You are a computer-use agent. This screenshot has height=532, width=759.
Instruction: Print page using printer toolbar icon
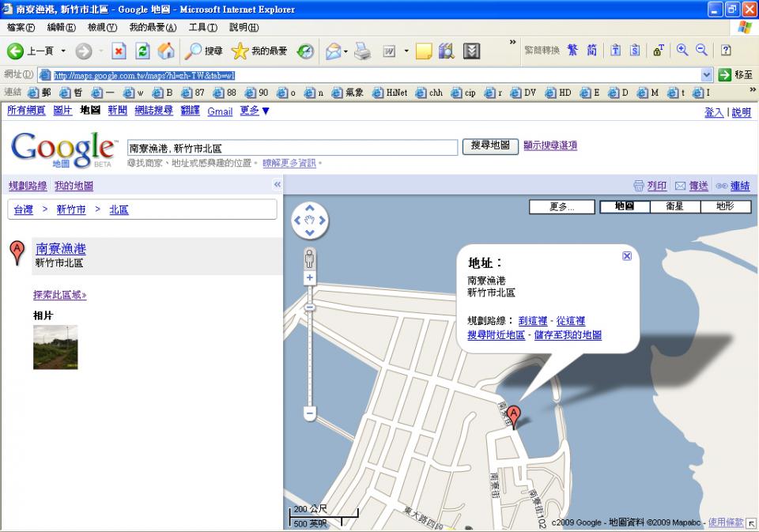point(362,51)
